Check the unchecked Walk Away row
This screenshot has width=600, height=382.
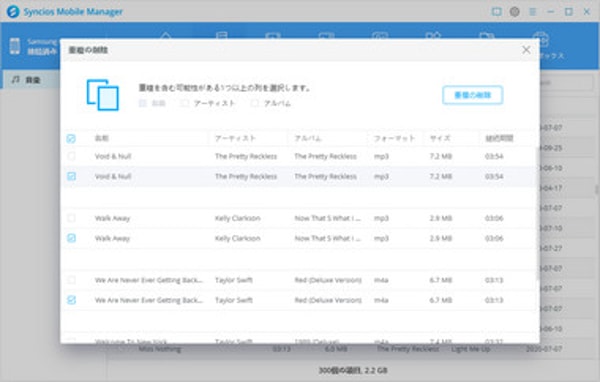point(71,218)
